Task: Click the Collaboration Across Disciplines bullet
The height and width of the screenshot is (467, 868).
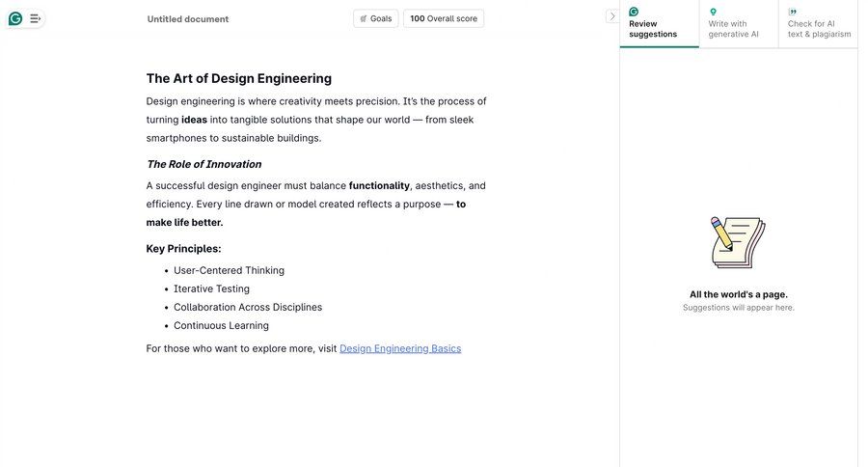Action: tap(248, 307)
